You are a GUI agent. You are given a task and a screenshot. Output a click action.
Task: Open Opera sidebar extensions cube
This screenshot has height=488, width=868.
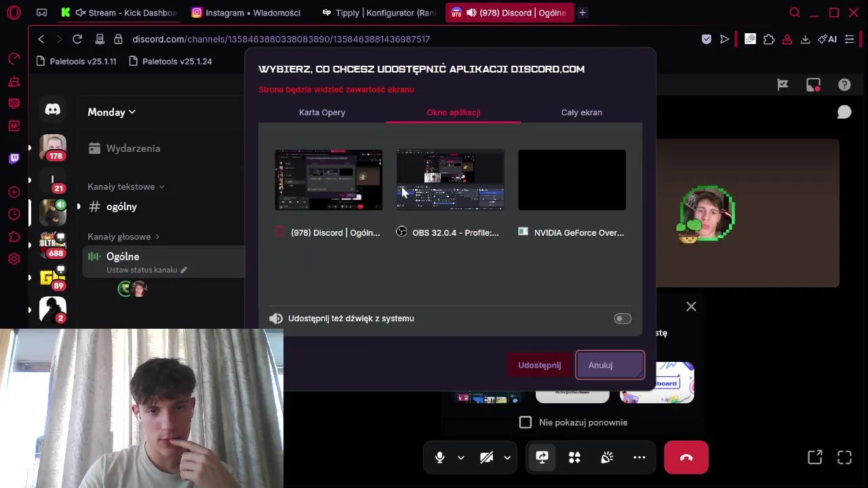(14, 237)
